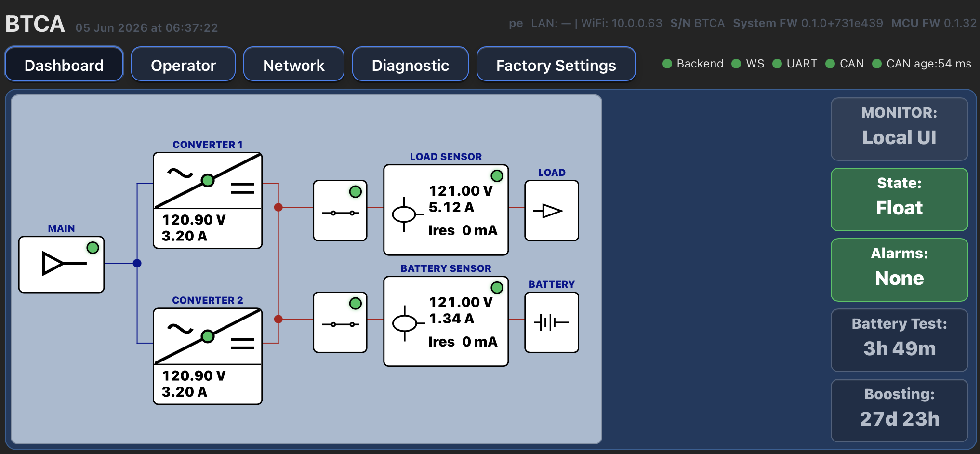The width and height of the screenshot is (980, 454).
Task: Click the date and time stamp
Action: (x=146, y=28)
